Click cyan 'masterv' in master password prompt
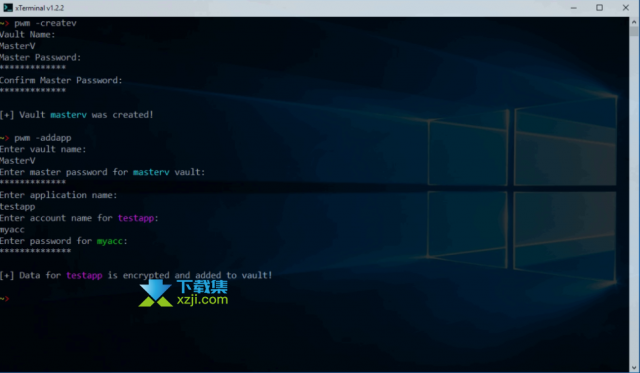640x373 pixels. coord(151,172)
